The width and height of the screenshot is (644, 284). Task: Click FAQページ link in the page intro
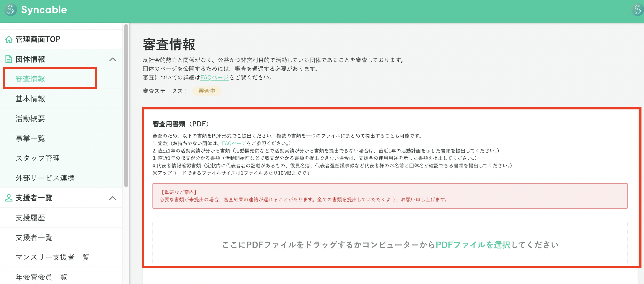point(214,78)
